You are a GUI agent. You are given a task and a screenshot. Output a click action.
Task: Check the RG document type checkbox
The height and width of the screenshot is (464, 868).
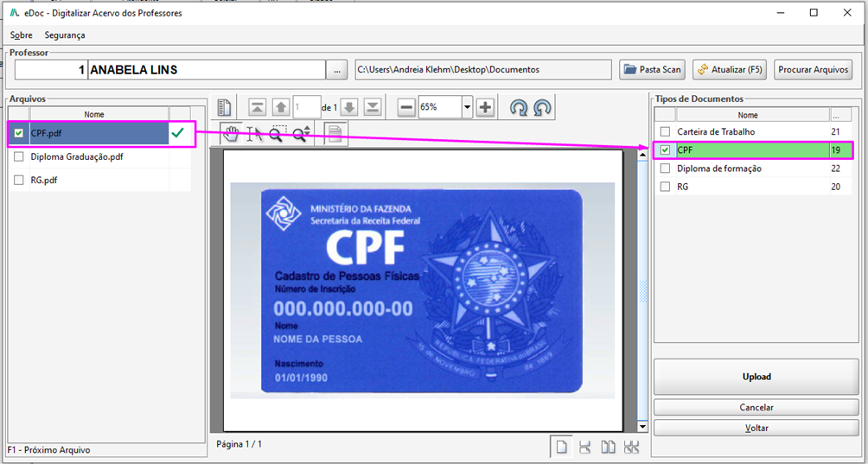point(666,187)
